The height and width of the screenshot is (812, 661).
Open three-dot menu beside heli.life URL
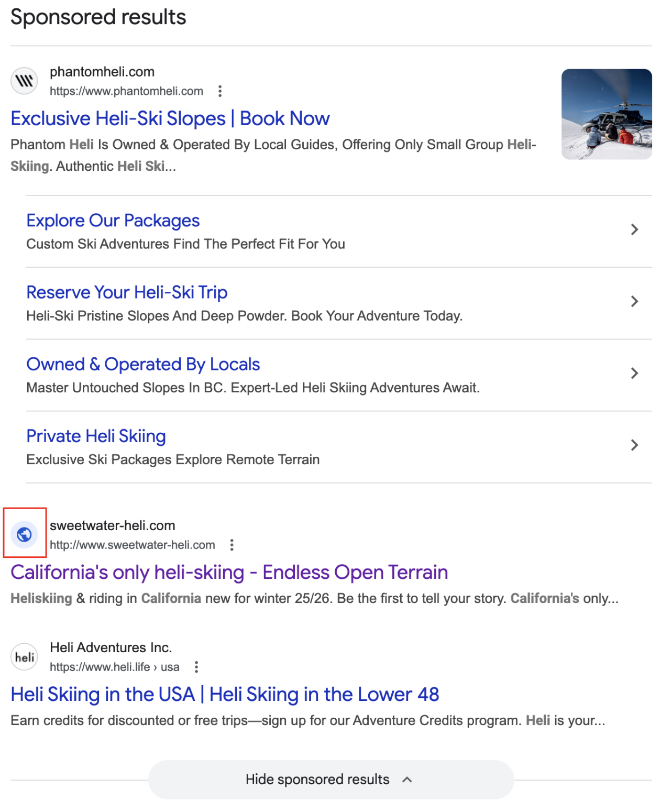pyautogui.click(x=196, y=667)
